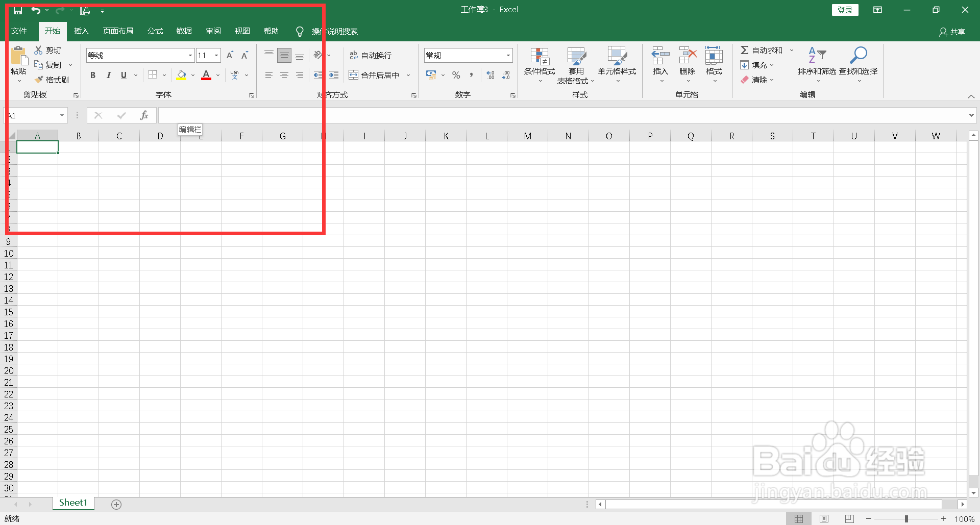Screen dimensions: 980x525
Task: Click the percent style icon
Action: 456,75
